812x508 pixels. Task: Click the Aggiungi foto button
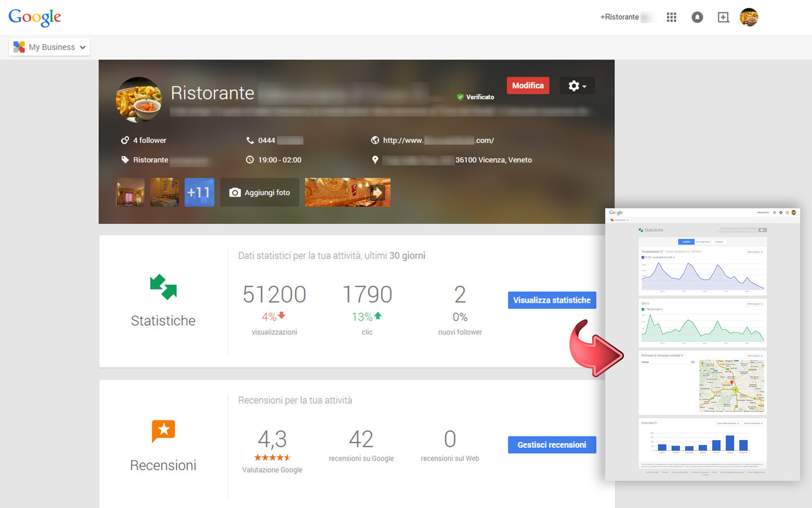259,192
